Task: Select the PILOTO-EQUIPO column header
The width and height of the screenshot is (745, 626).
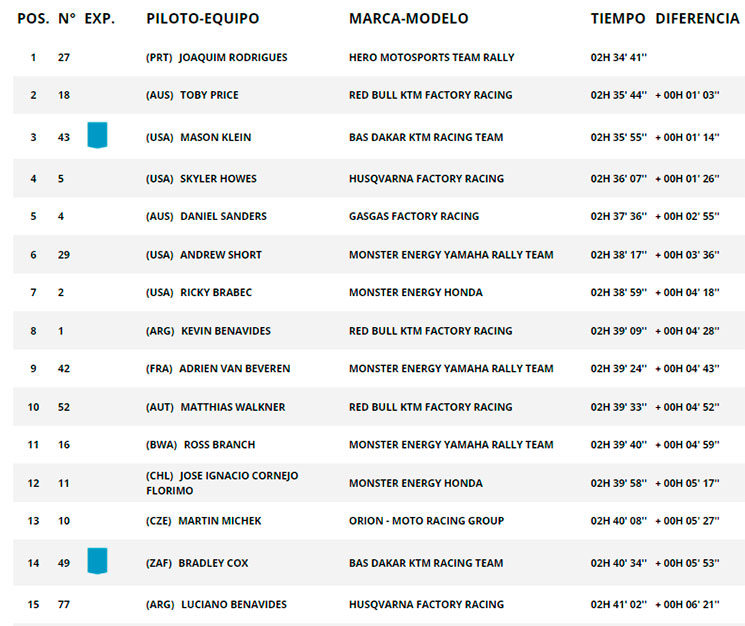Action: coord(203,19)
